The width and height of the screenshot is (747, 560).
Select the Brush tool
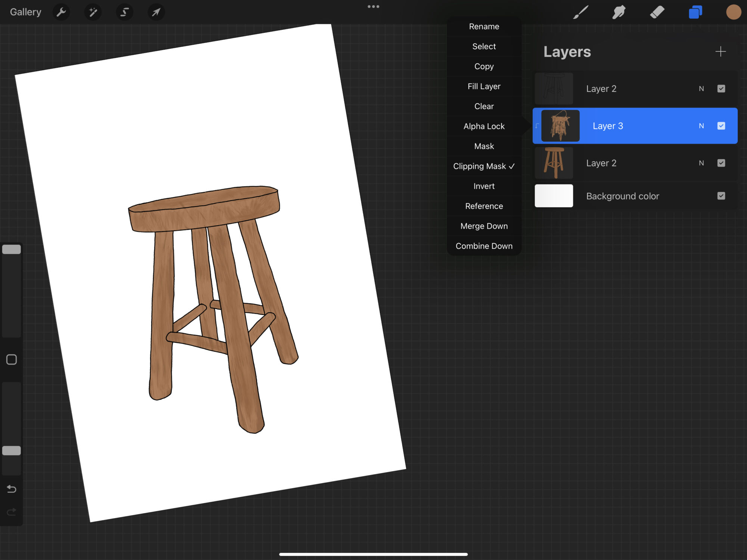(581, 12)
